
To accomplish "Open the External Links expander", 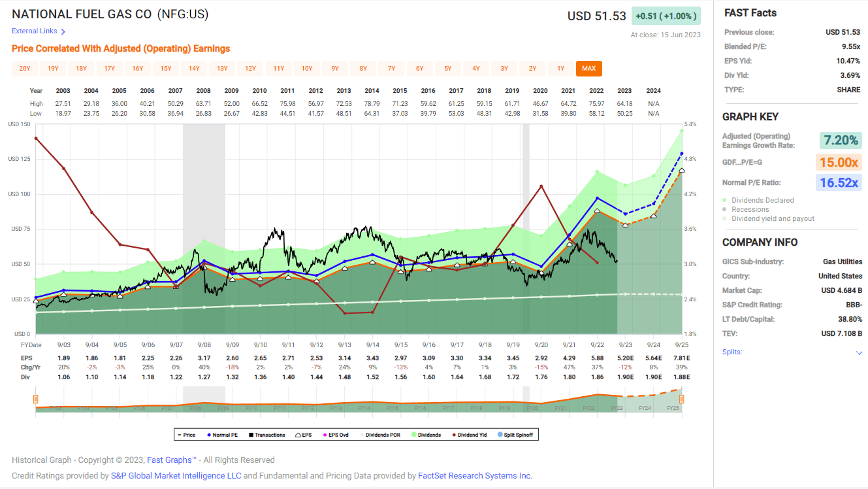I will (35, 31).
